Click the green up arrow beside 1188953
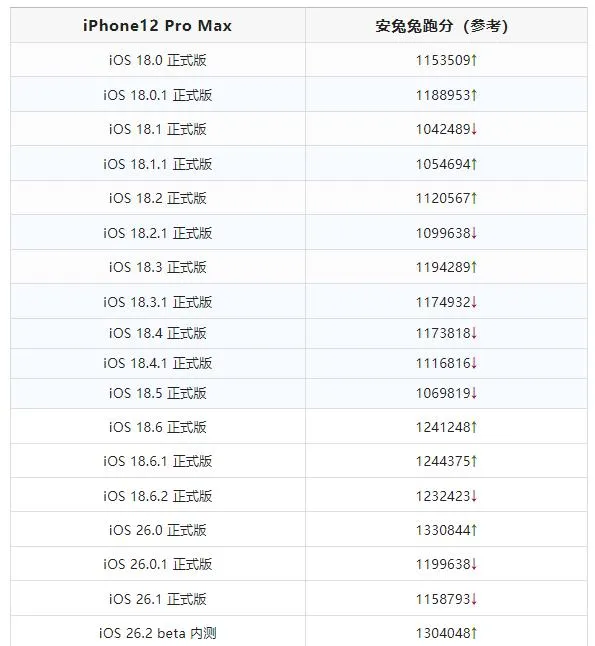 [x=474, y=95]
